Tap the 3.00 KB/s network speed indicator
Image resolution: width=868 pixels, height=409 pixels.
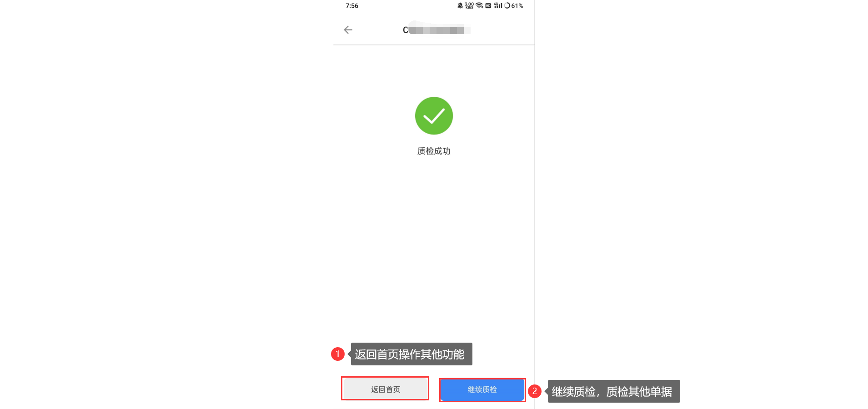(x=469, y=6)
